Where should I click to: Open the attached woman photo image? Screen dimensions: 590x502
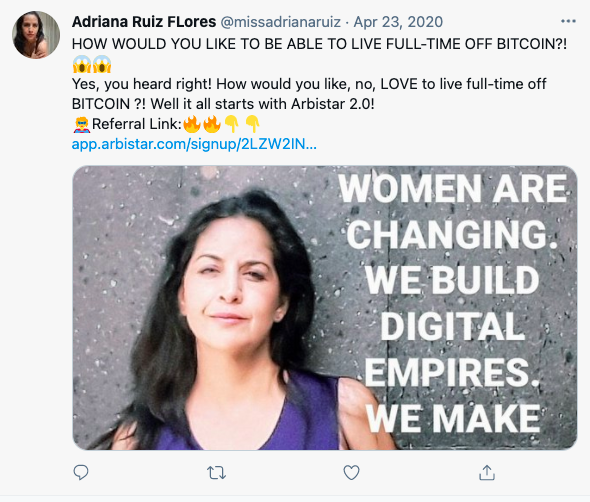click(x=325, y=307)
